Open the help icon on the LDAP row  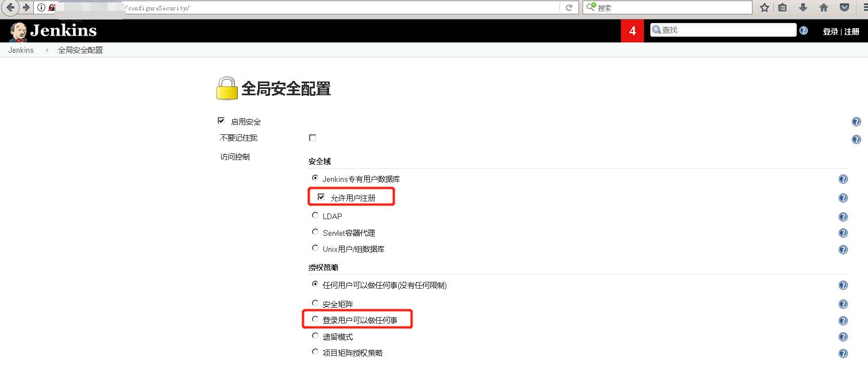pyautogui.click(x=843, y=217)
